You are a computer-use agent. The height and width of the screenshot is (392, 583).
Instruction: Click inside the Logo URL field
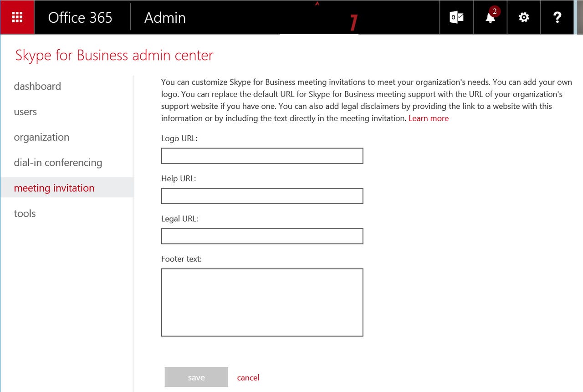[262, 155]
